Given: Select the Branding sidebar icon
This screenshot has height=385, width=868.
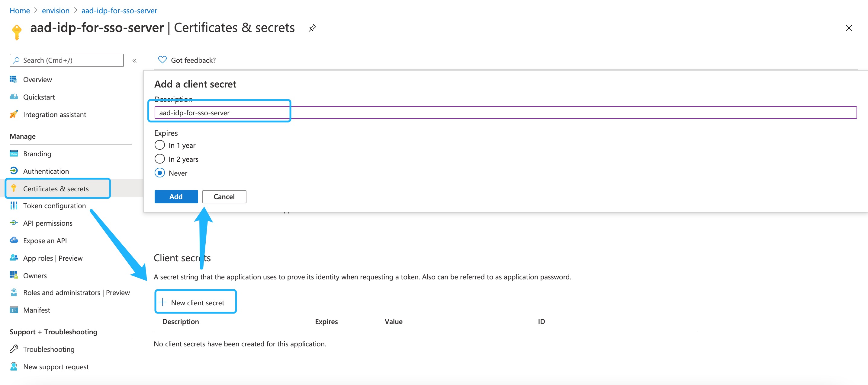Looking at the screenshot, I should (14, 154).
